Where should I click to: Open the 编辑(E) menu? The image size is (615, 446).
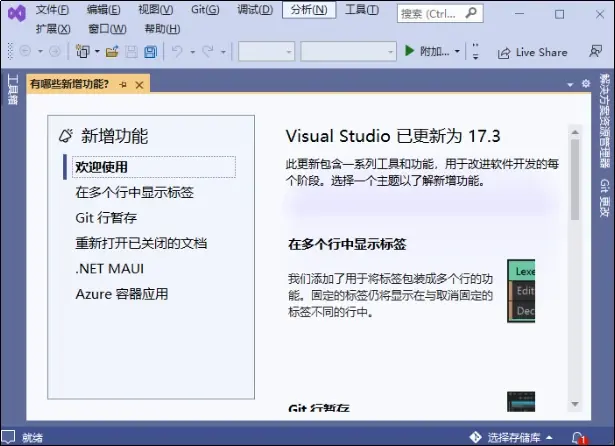click(x=104, y=10)
